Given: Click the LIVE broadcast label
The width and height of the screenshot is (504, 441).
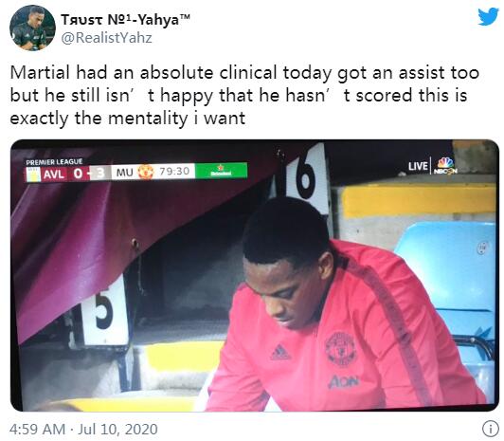Looking at the screenshot, I should [418, 166].
